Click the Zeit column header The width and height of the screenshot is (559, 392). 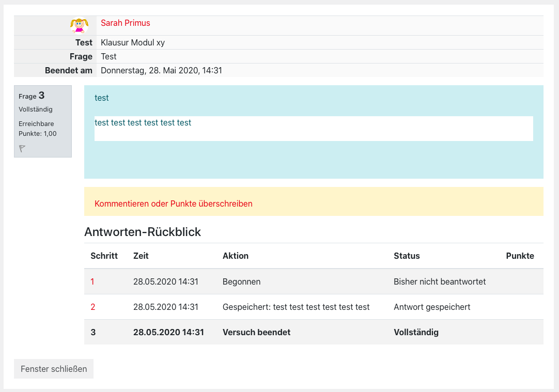pos(141,256)
